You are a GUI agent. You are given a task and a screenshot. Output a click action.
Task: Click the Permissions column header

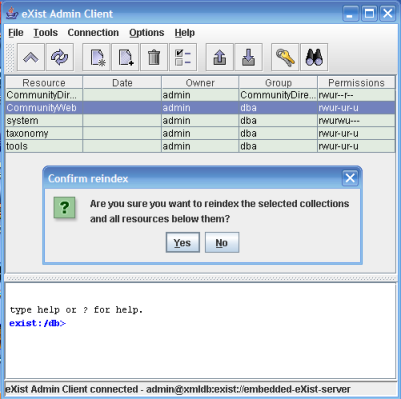[x=356, y=83]
